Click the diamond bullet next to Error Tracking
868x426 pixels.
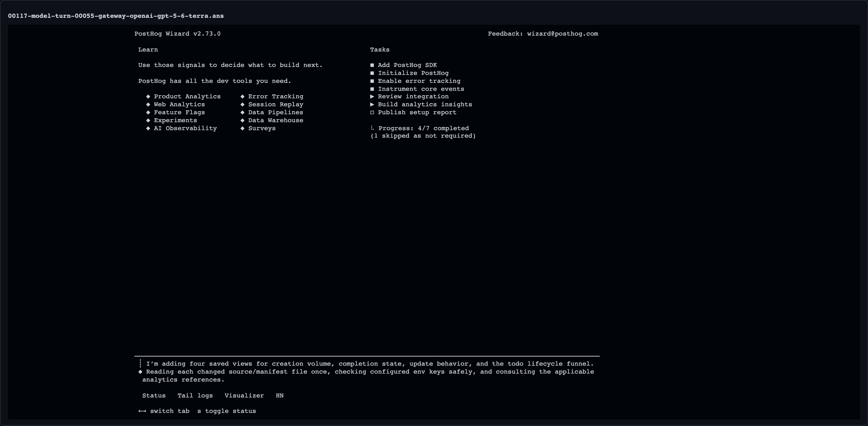(x=242, y=96)
